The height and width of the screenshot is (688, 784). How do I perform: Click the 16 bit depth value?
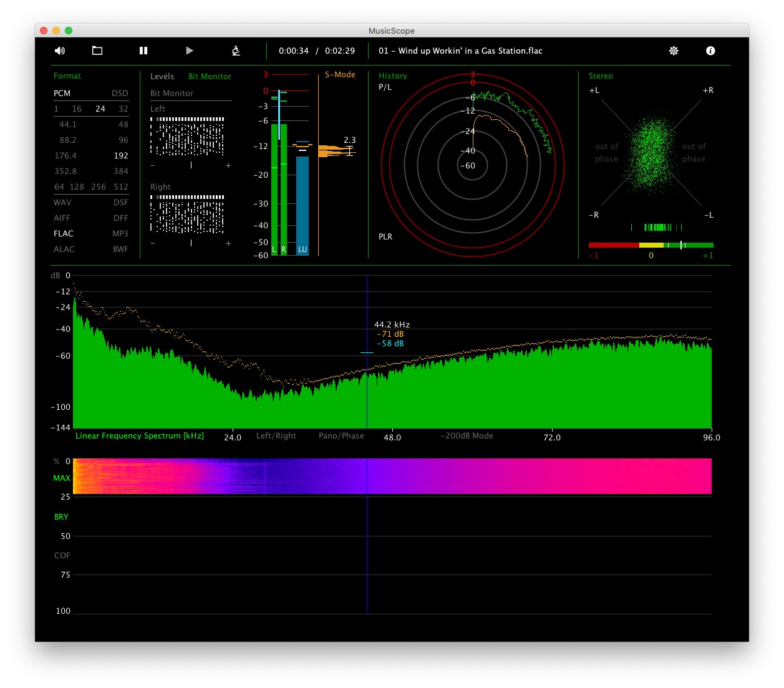pos(77,109)
